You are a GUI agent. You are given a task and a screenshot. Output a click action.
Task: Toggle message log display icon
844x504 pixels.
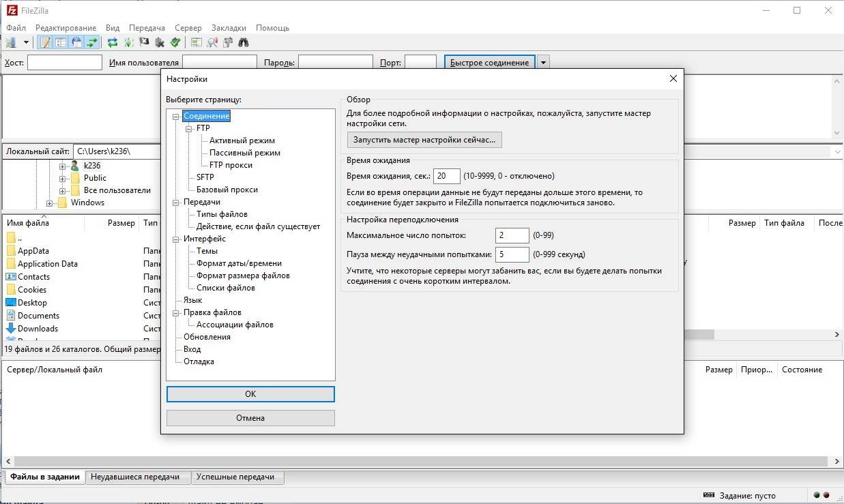(45, 42)
